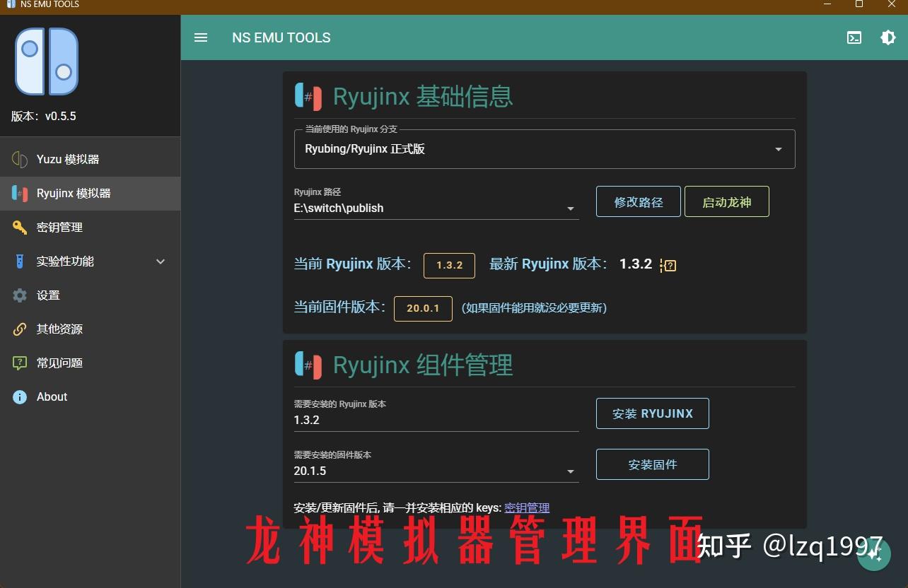
Task: Expand the Ryujinx 路径 dropdown
Action: pyautogui.click(x=571, y=208)
